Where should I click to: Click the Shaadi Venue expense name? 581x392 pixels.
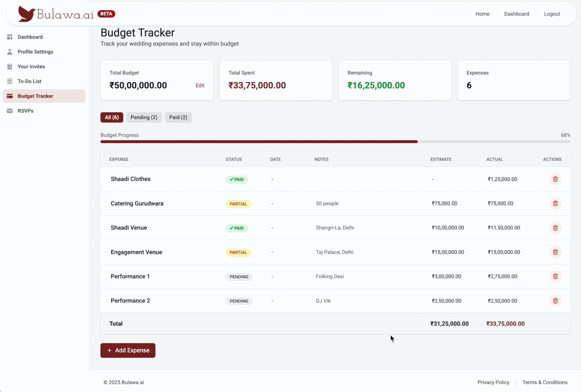pyautogui.click(x=129, y=227)
